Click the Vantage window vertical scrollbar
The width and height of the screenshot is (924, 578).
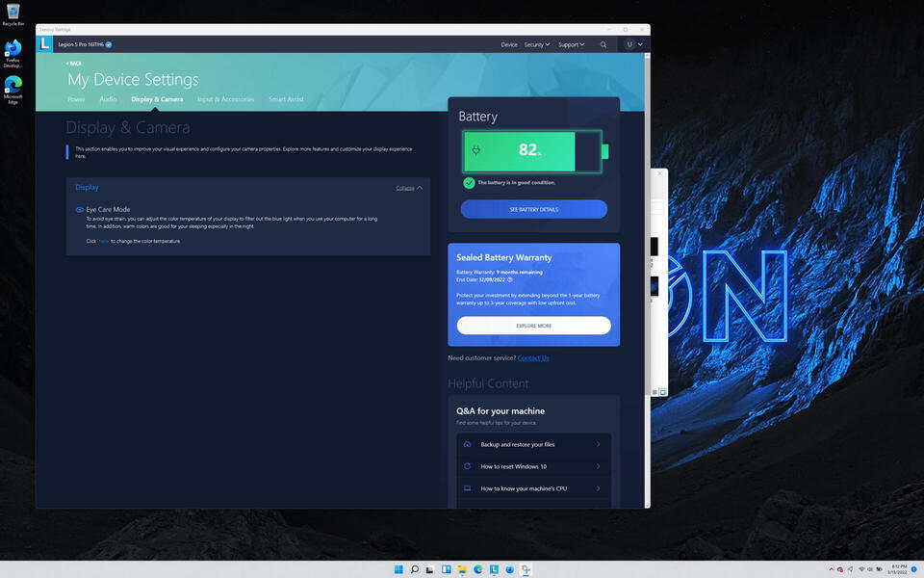coord(648,280)
